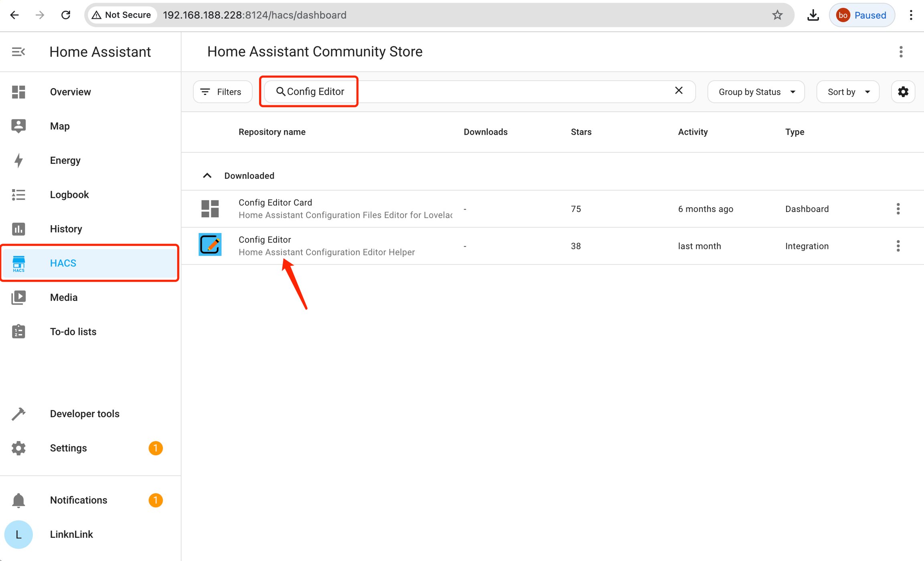Collapse the Home Assistant sidebar menu icon
Viewport: 924px width, 561px height.
[18, 52]
